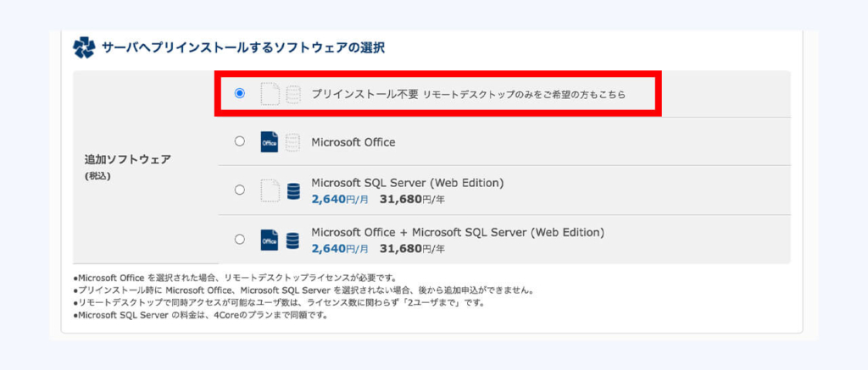The height and width of the screenshot is (370, 868).
Task: Select the プリインストール不要 radio button
Action: point(239,93)
